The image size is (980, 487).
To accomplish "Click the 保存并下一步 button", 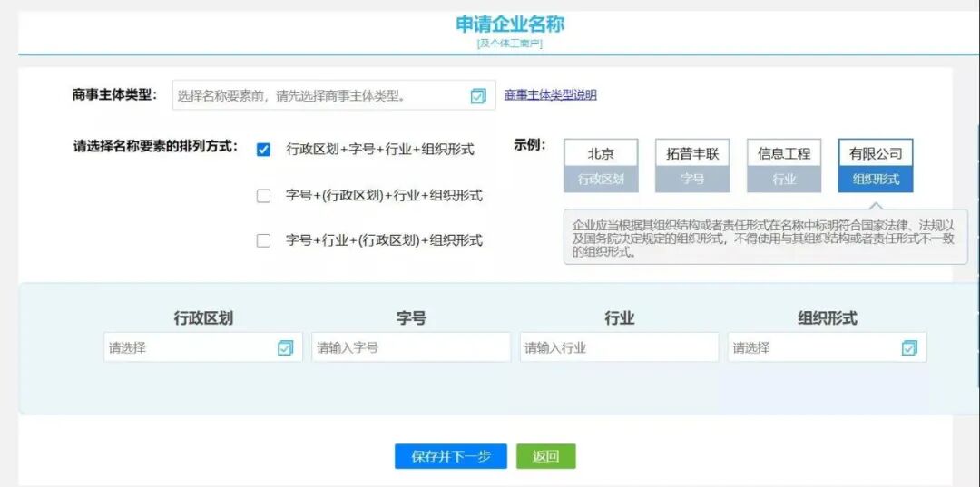I will (x=451, y=456).
